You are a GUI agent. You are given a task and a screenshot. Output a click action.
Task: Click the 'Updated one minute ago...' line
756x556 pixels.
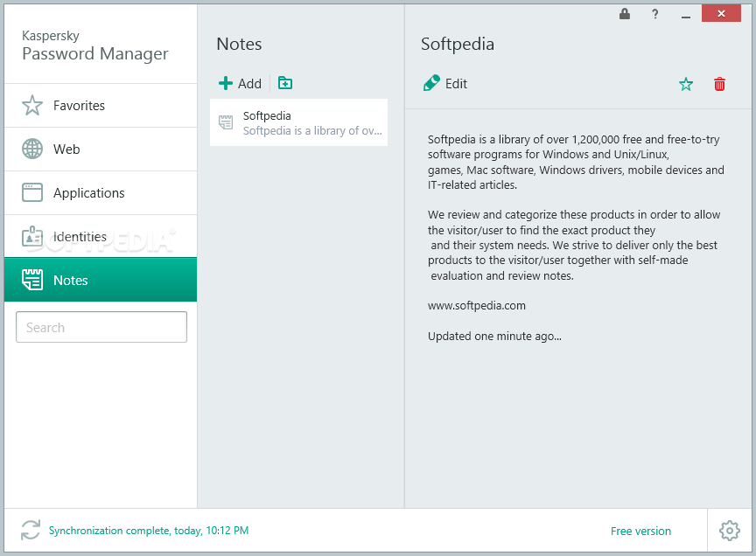[494, 336]
